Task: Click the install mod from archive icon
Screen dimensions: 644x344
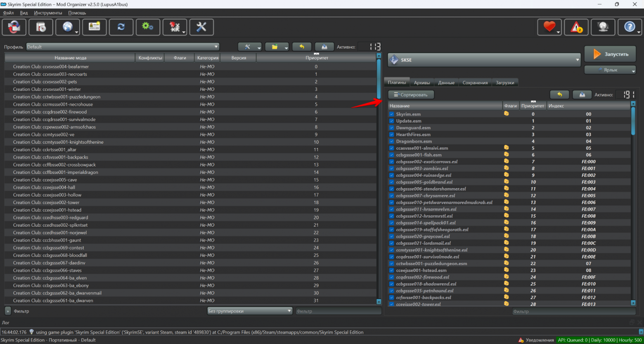Action: coord(41,27)
